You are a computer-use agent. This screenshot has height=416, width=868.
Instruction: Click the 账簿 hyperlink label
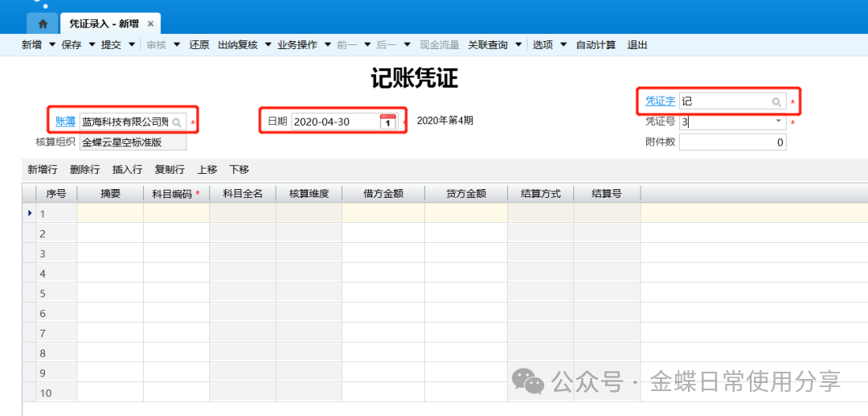65,122
